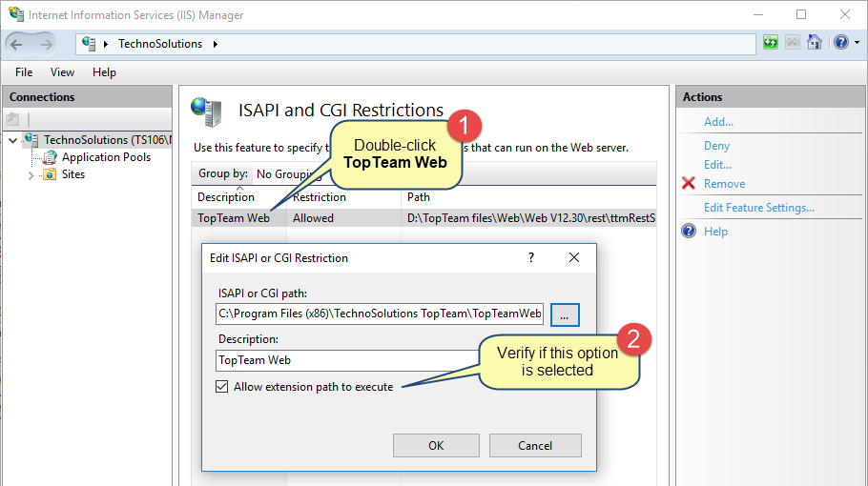Open the Help question-mark icon in toolbar
The width and height of the screenshot is (868, 486).
pos(841,42)
